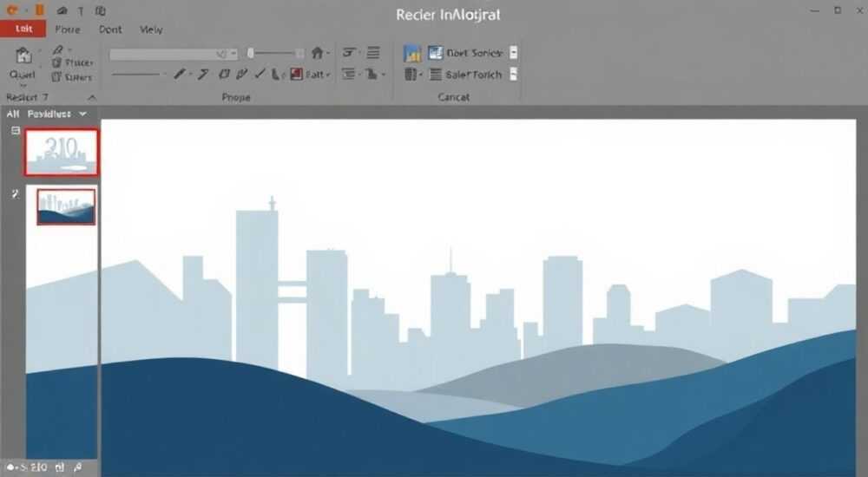Click the red square icon beside Fait
Screen dimensions: 868x477
coord(297,74)
